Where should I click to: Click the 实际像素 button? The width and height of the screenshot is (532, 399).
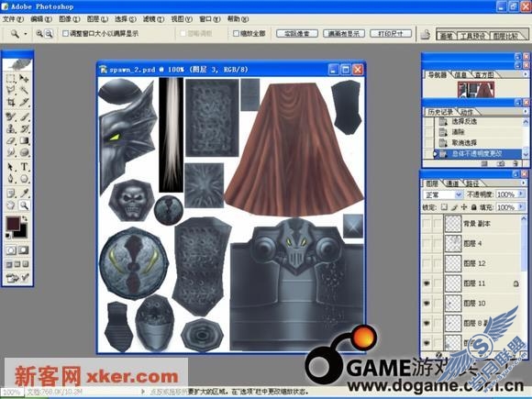[x=297, y=34]
